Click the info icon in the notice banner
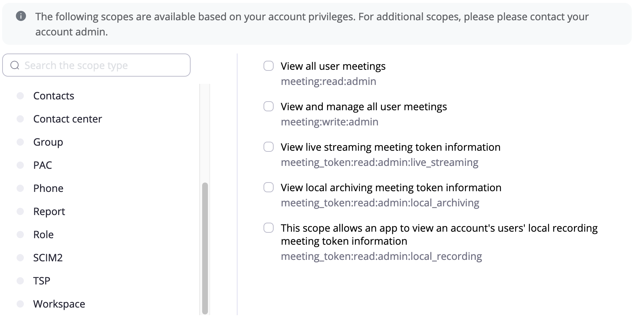 (21, 16)
